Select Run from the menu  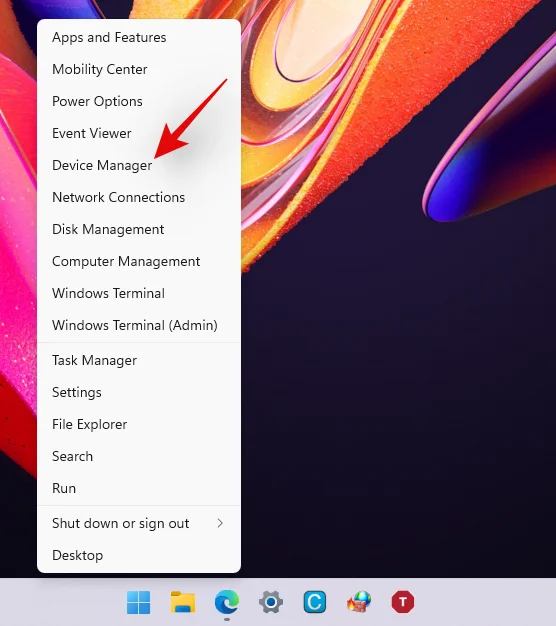coord(139,488)
